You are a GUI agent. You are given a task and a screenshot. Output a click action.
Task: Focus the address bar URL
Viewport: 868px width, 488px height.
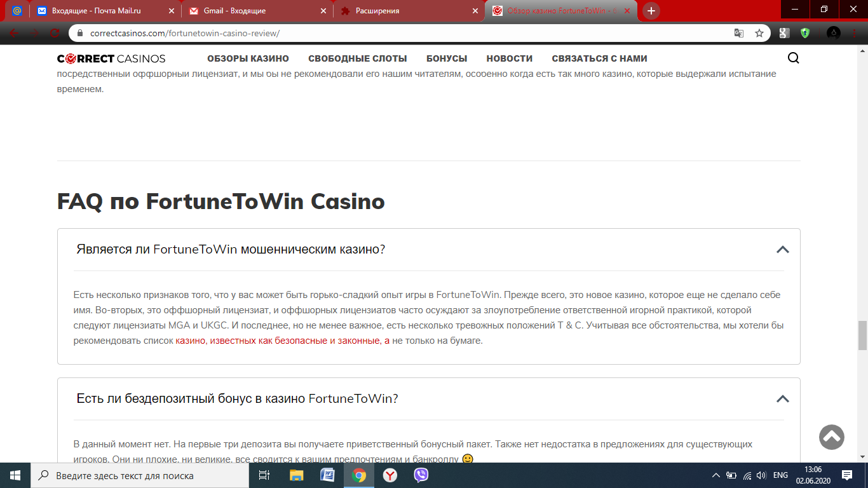point(185,33)
